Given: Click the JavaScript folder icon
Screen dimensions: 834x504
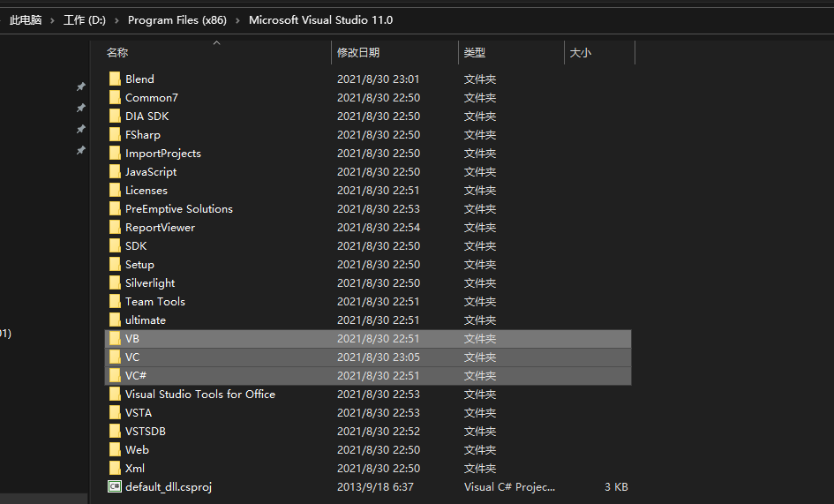Looking at the screenshot, I should [x=115, y=172].
